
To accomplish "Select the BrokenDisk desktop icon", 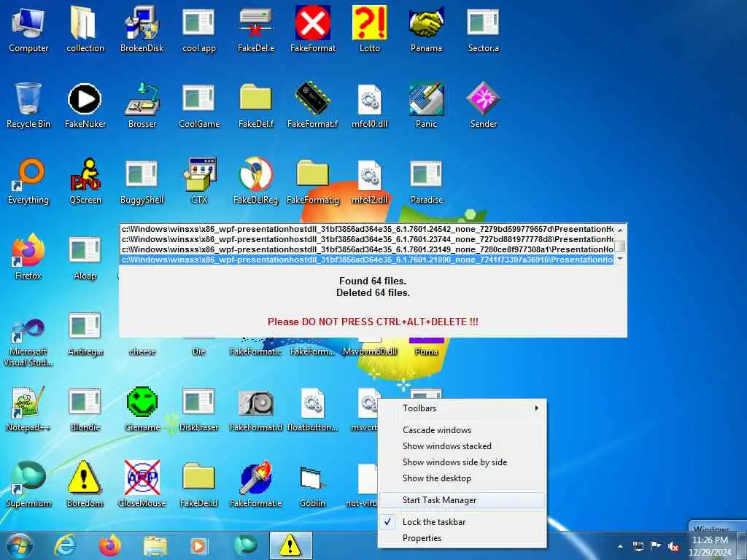I will click(142, 28).
